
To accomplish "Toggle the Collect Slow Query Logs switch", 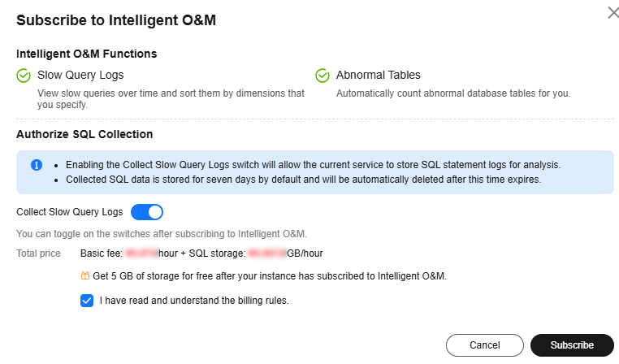I will (147, 212).
